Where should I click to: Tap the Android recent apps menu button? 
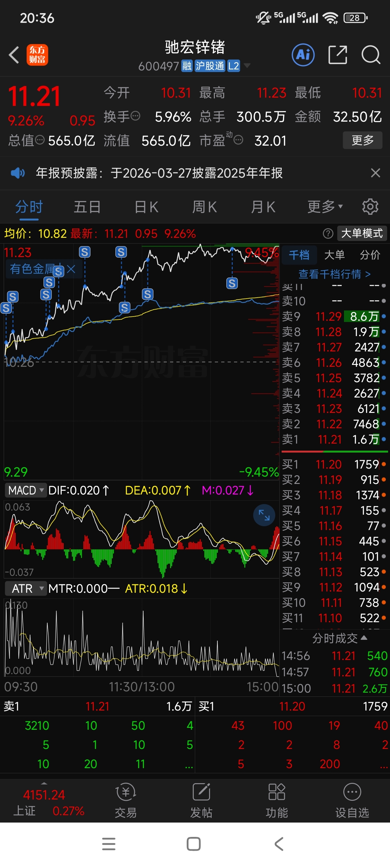(x=109, y=844)
